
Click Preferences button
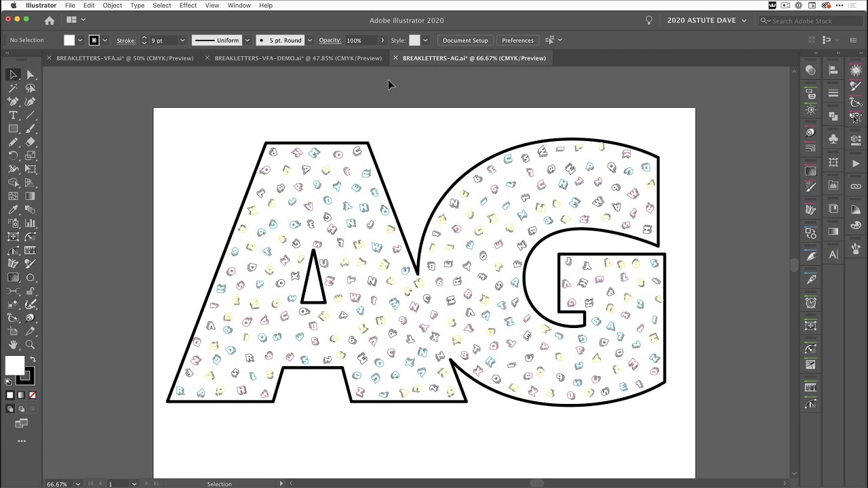point(517,40)
